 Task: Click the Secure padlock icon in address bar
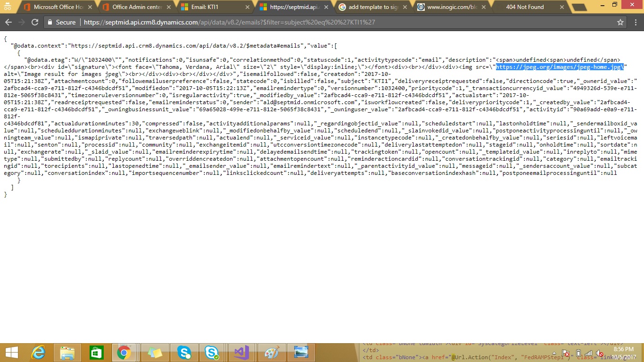pyautogui.click(x=50, y=22)
